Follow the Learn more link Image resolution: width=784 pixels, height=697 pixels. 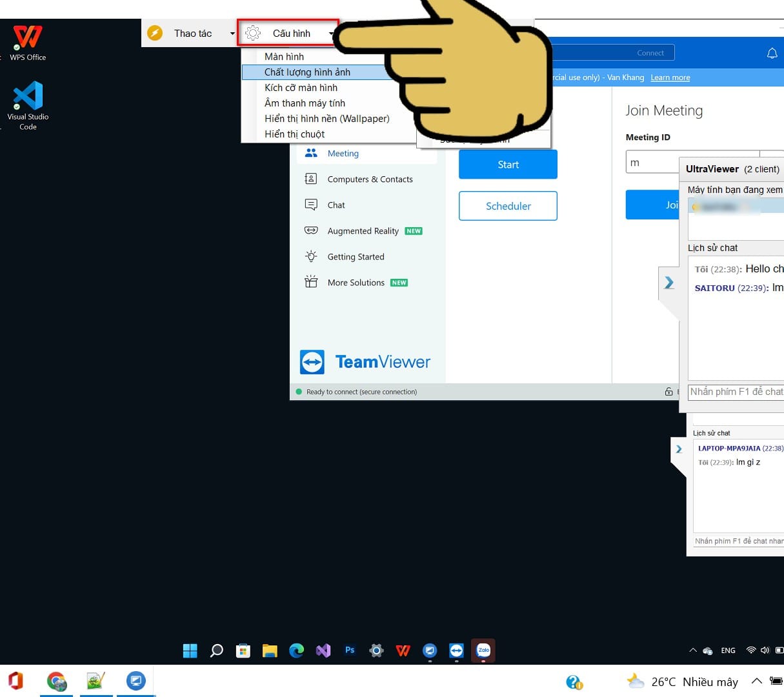click(x=670, y=77)
